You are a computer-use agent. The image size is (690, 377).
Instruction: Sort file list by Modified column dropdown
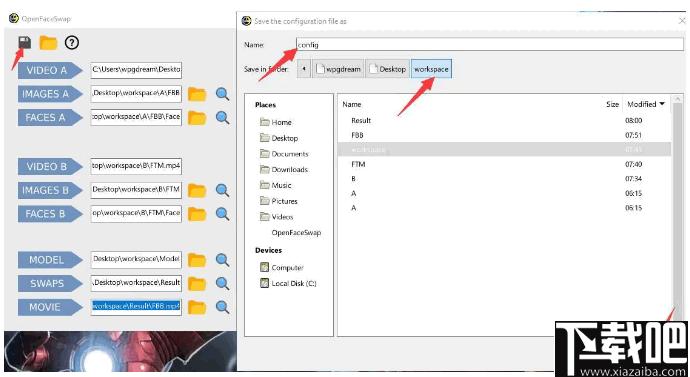[646, 104]
